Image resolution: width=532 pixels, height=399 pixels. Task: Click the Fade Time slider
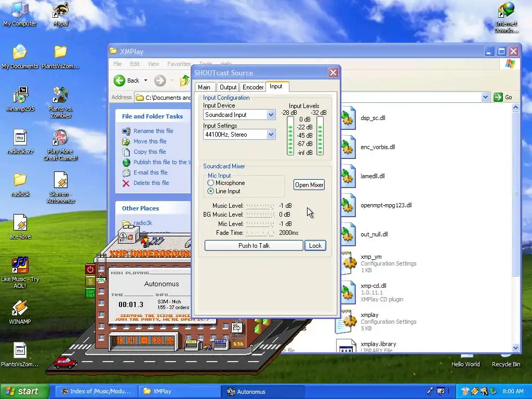coord(260,233)
